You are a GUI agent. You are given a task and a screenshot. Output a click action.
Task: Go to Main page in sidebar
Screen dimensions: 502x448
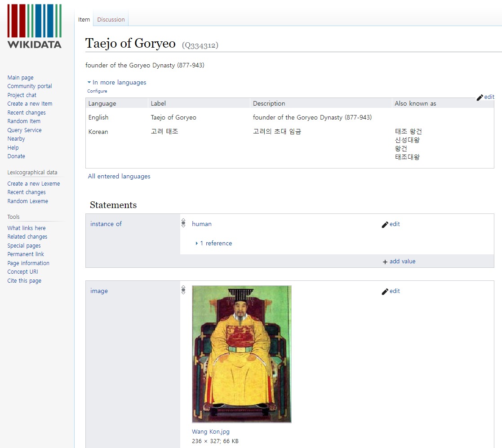[x=21, y=77]
